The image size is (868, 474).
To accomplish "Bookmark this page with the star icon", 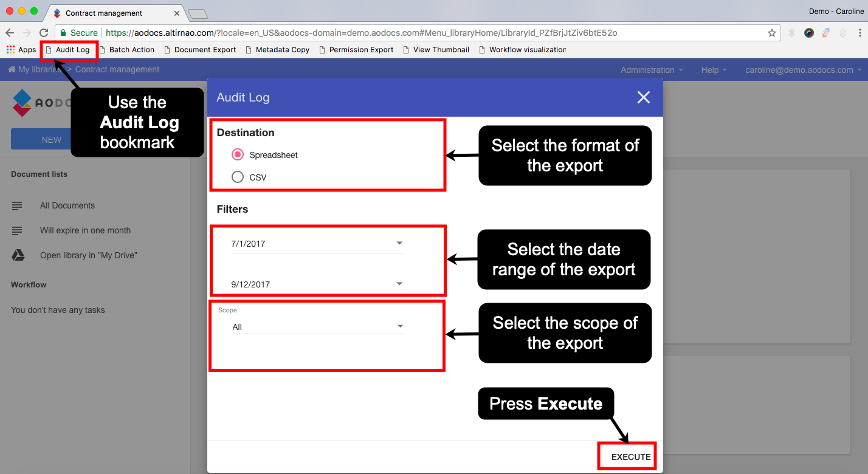I will tap(772, 33).
